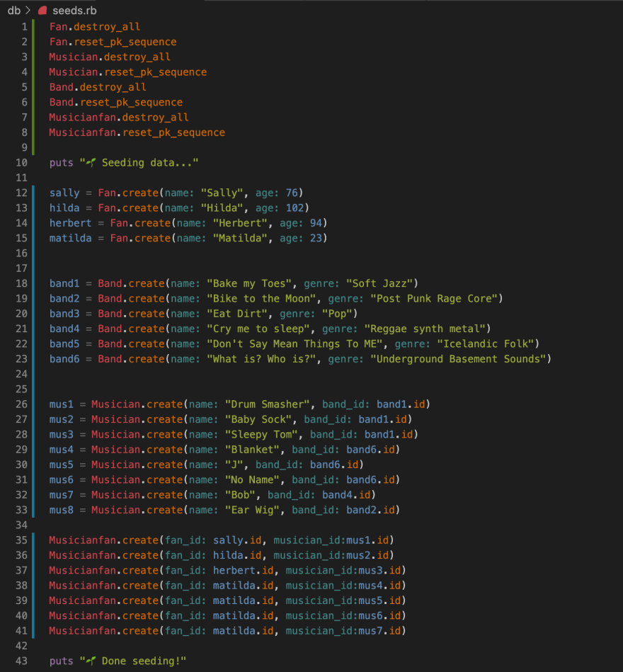
Task: Click the "J" musician name string
Action: click(x=234, y=465)
